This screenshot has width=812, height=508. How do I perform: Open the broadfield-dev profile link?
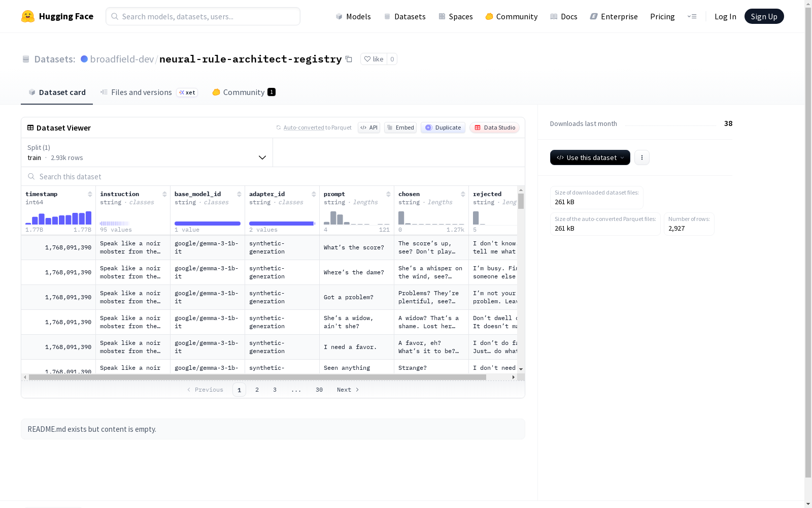(122, 59)
